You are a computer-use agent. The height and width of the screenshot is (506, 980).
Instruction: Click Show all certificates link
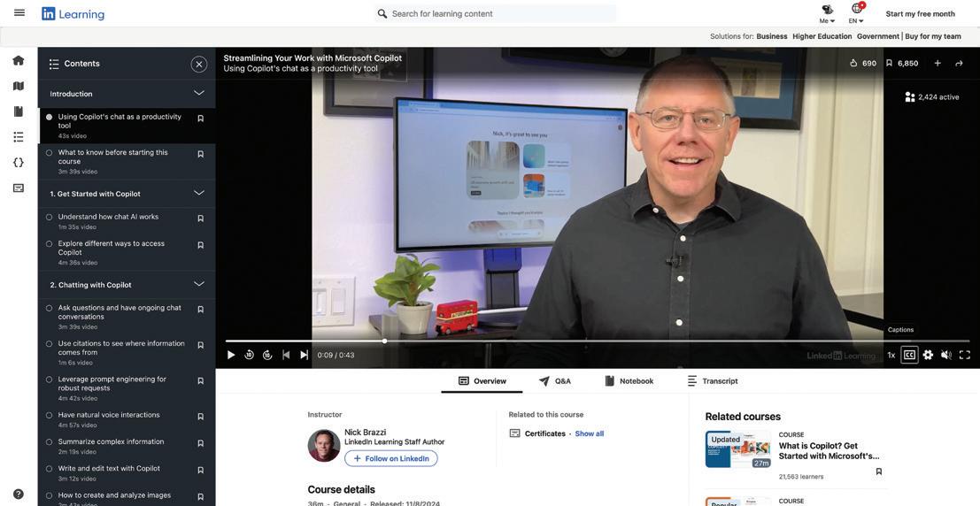[x=590, y=433]
